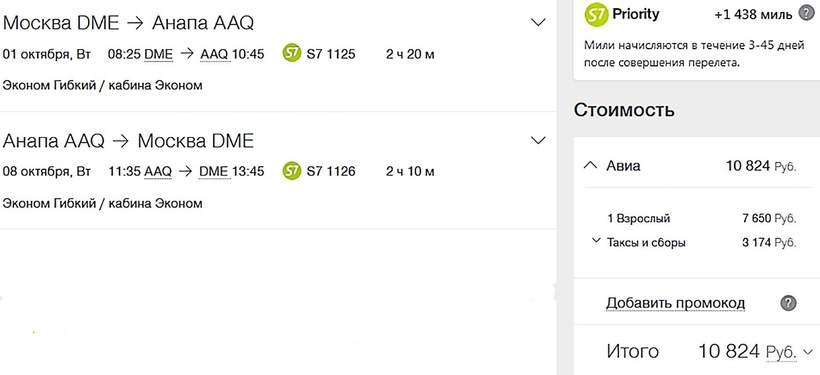Select the Москва DME → Анапа AAQ heading
Screen dimensions: 820x375
pos(129,23)
